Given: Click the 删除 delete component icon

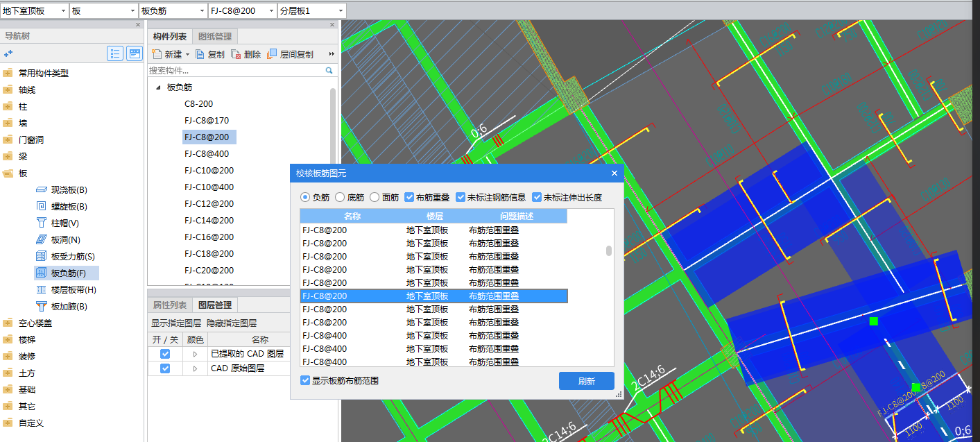Looking at the screenshot, I should (237, 54).
